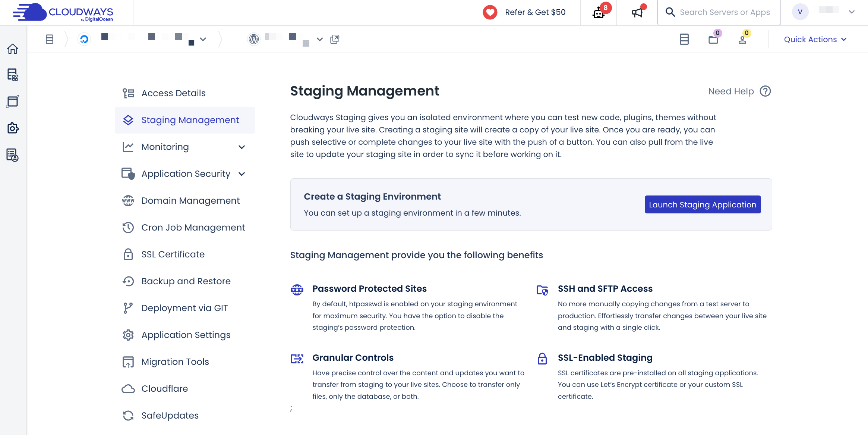Viewport: 868px width, 435px height.
Task: Click the servers list icon in breadcrumb
Action: [50, 39]
